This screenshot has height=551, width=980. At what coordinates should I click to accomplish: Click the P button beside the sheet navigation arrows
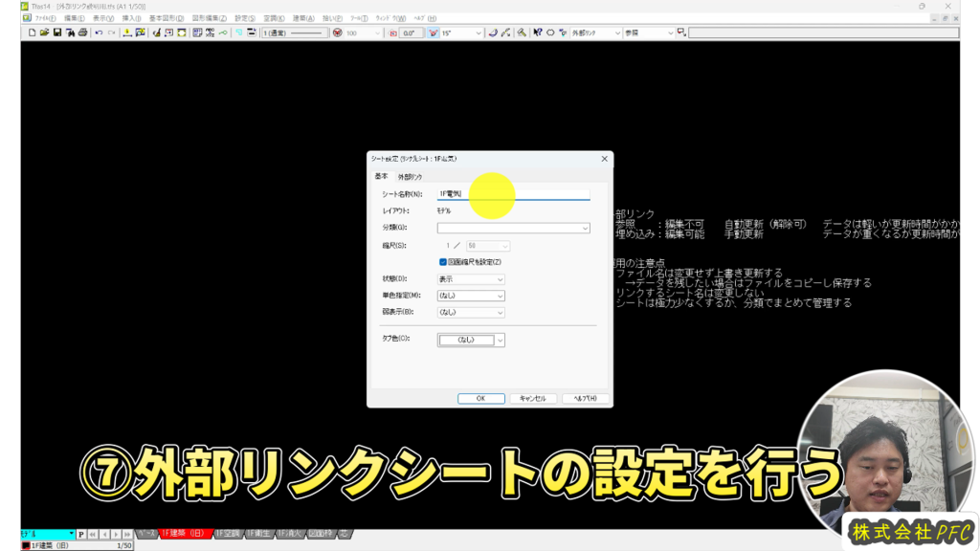pyautogui.click(x=81, y=534)
